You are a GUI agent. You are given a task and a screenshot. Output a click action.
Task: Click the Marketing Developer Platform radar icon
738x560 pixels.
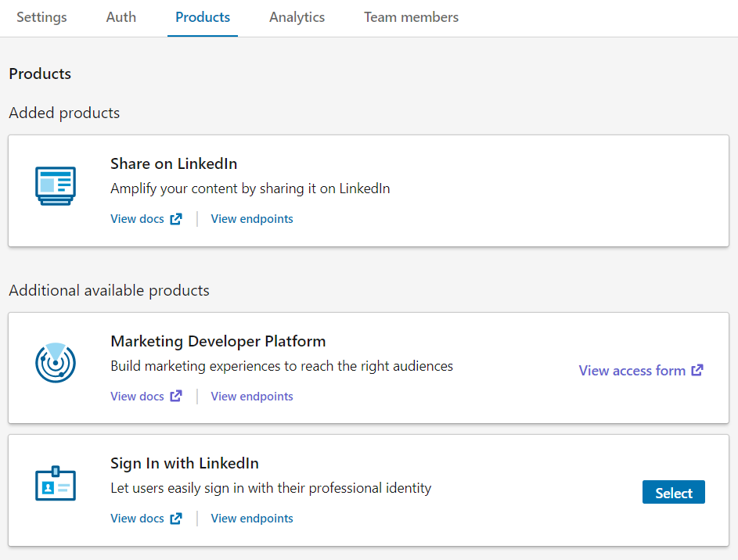tap(56, 363)
